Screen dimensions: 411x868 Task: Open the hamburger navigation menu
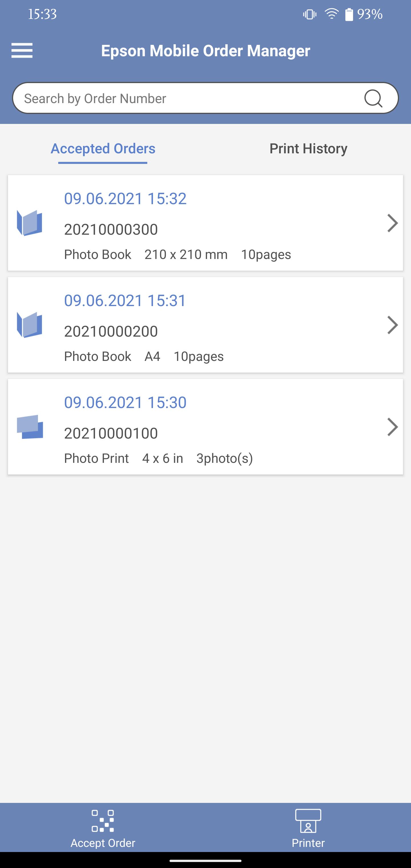pos(22,51)
